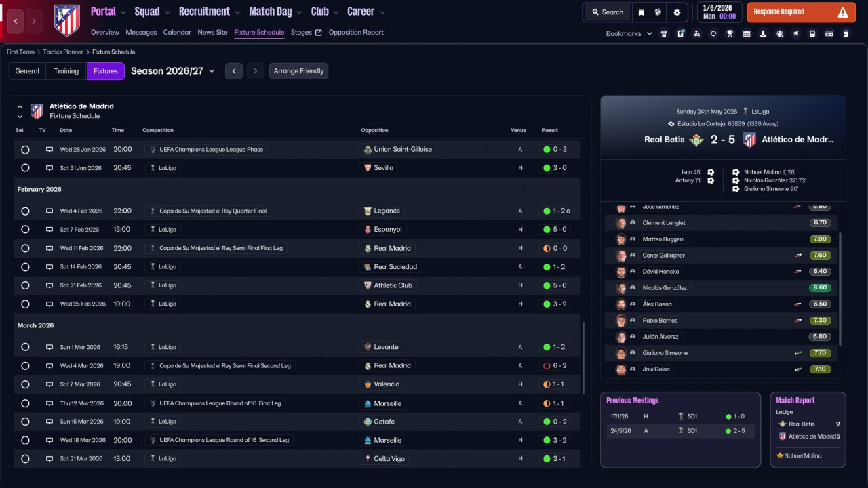868x488 pixels.
Task: Select the radio button for Real Sociedad fixture
Action: (x=25, y=267)
